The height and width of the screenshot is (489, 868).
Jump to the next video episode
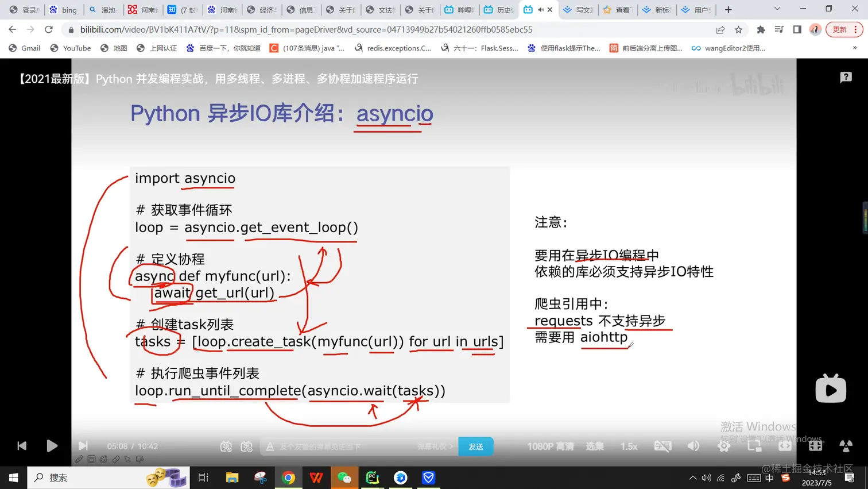pos(83,446)
